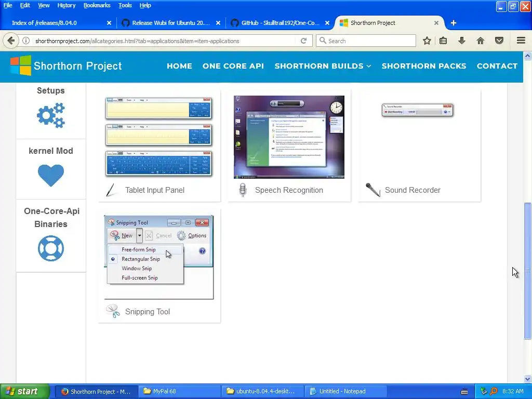This screenshot has height=399, width=532.
Task: Go to the browser home icon
Action: (481, 41)
